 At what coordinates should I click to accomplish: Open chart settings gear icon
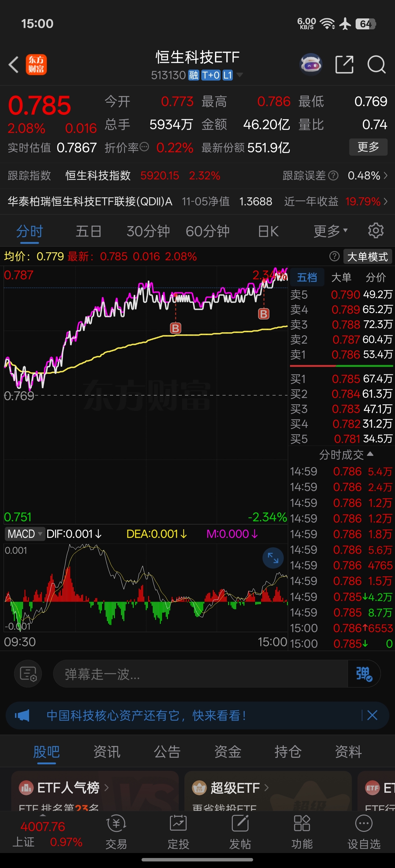coord(376,231)
